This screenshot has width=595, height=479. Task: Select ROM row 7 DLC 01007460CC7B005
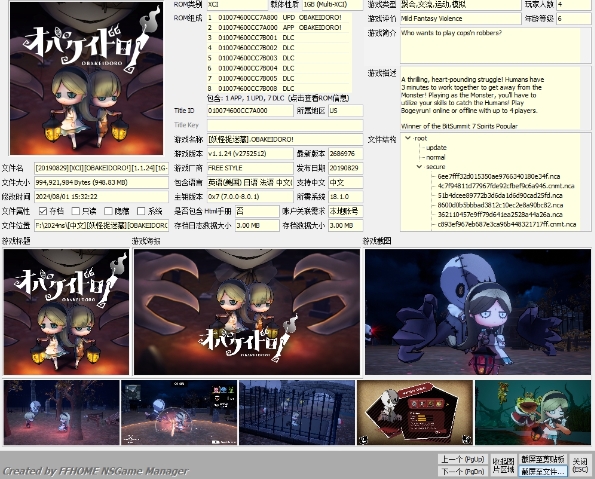279,79
